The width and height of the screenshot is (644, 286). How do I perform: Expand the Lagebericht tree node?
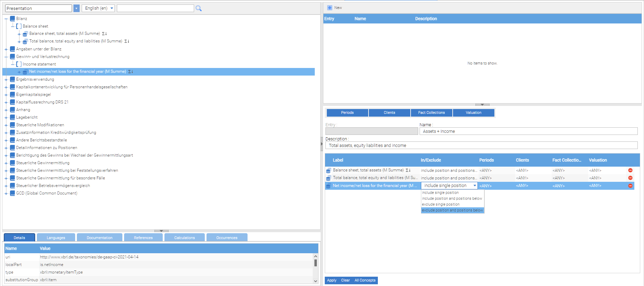[x=6, y=118]
